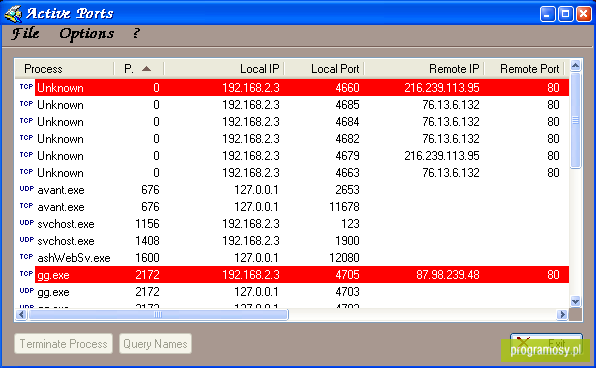Image resolution: width=596 pixels, height=368 pixels.
Task: Select avant.exe process name on port 2653
Action: click(61, 190)
